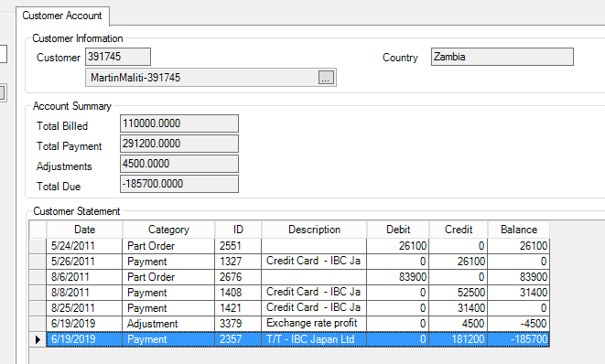Image resolution: width=605 pixels, height=364 pixels.
Task: Click the Country field showing Zambia
Action: coord(502,57)
